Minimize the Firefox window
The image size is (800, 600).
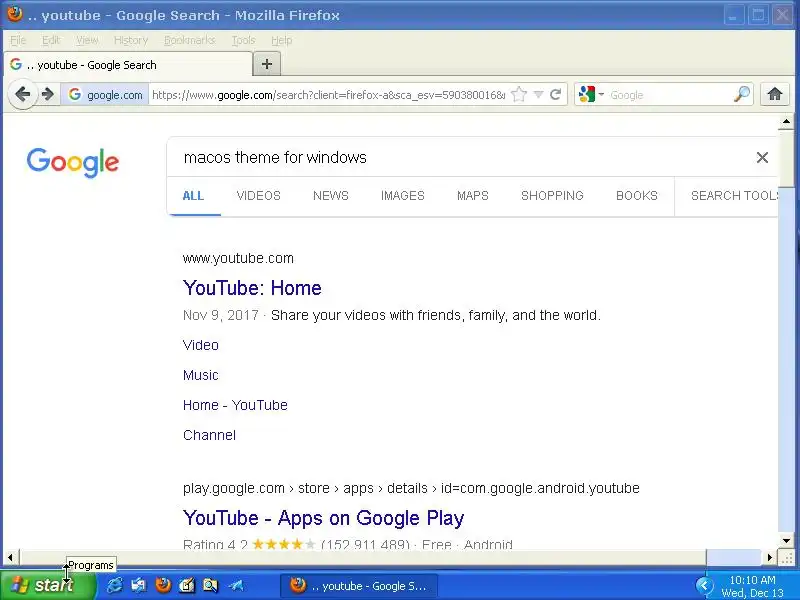click(733, 15)
